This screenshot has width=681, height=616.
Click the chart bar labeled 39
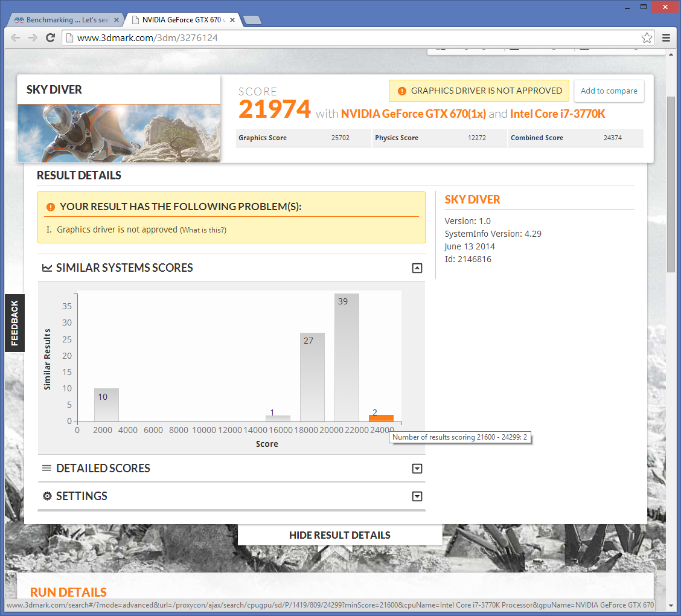coord(347,358)
